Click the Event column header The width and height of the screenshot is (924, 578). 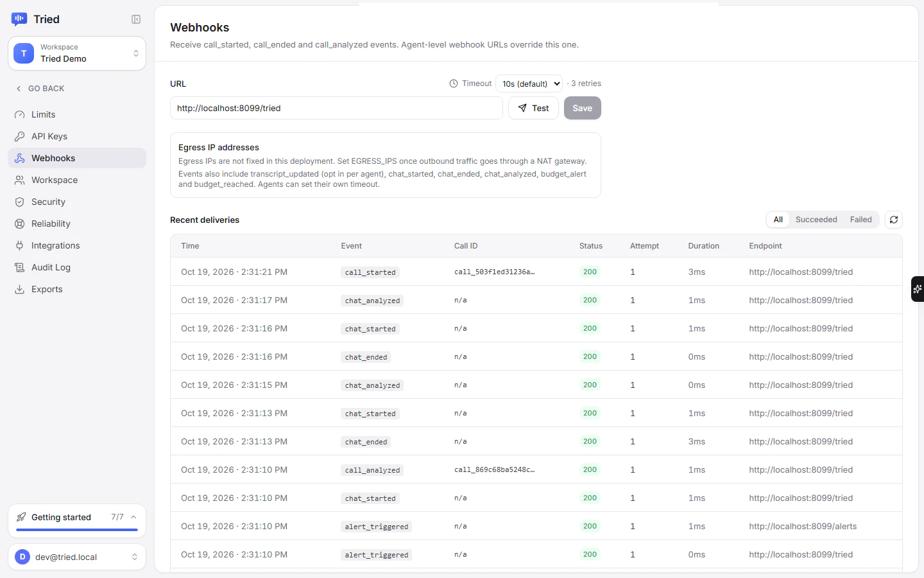click(x=352, y=246)
